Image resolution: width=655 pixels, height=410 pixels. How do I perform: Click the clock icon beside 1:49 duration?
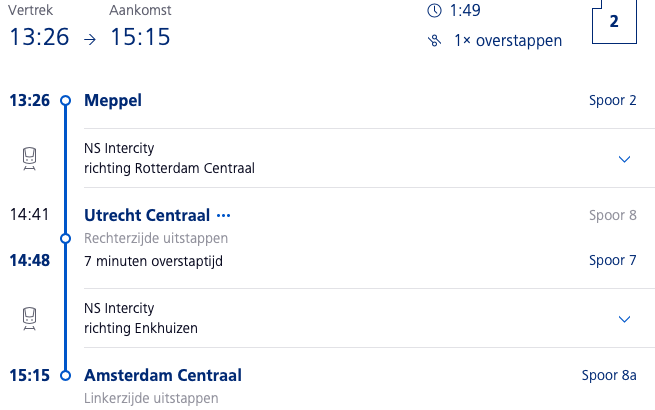coord(434,10)
